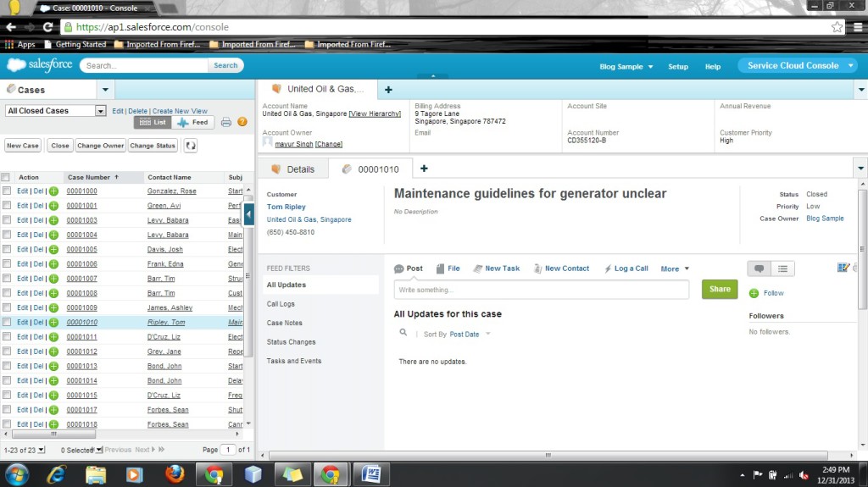Click the edit layout icon at far right
This screenshot has width=868, height=487.
click(843, 268)
